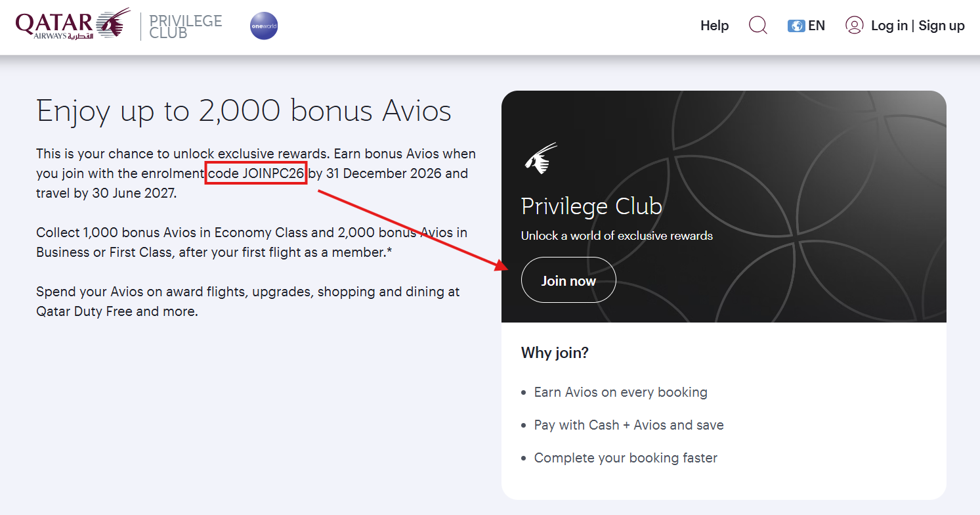Click the globe flag language icon
980x515 pixels.
(796, 25)
